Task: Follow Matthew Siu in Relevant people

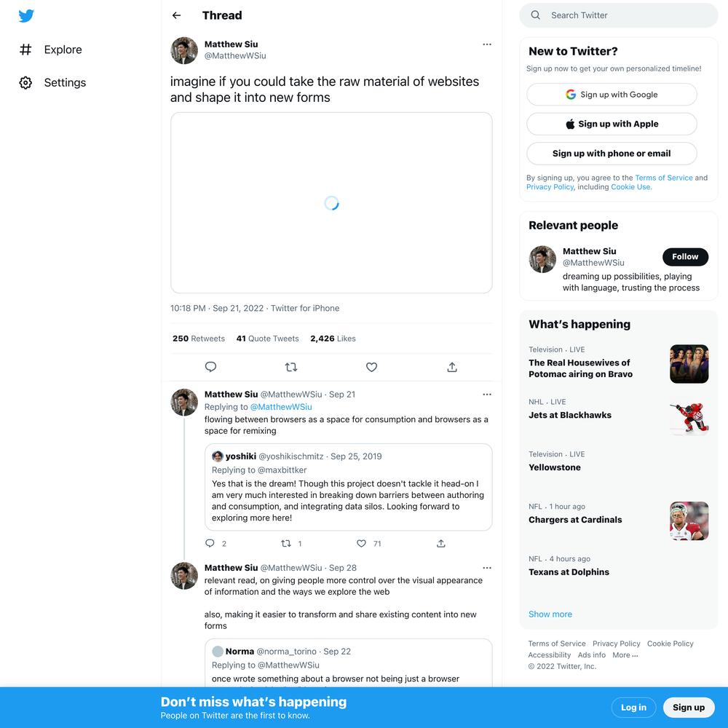Action: (685, 257)
